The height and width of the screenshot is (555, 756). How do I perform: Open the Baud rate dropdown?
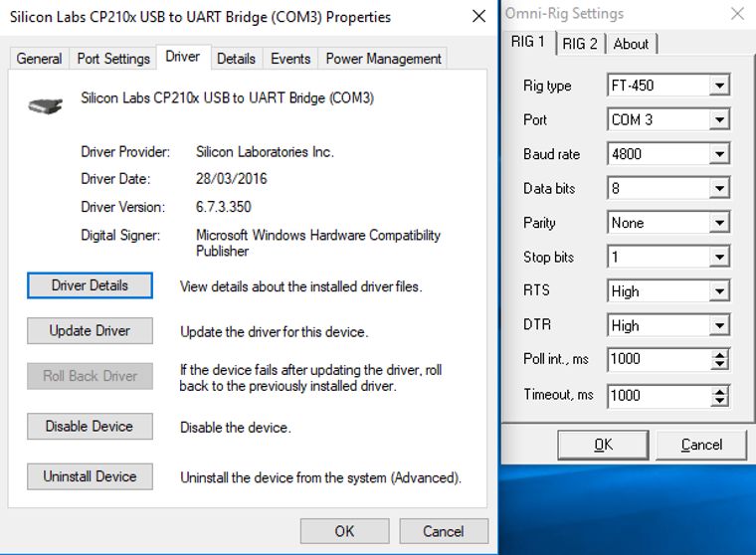coord(719,154)
